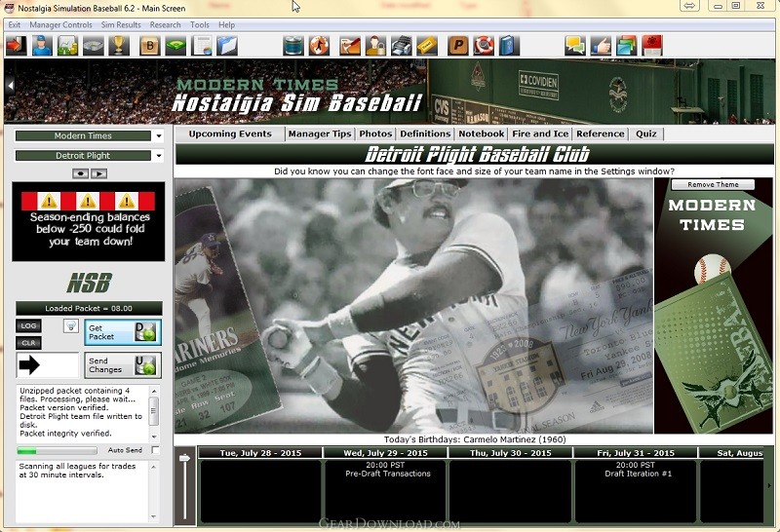Click the trade scan box scrollbar down arrow
The image size is (780, 532).
click(x=154, y=516)
